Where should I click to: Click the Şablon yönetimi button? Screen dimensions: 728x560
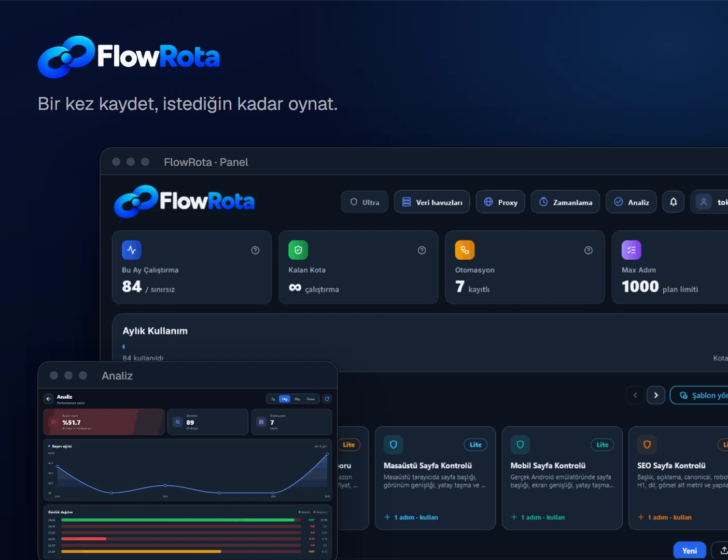coord(699,395)
